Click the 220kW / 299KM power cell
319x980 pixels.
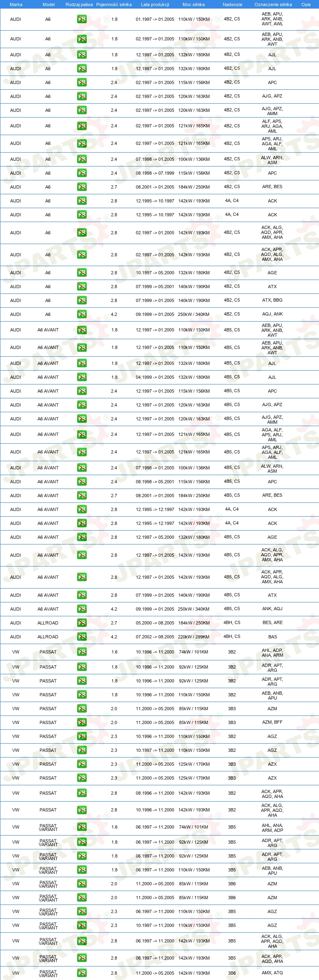click(194, 637)
